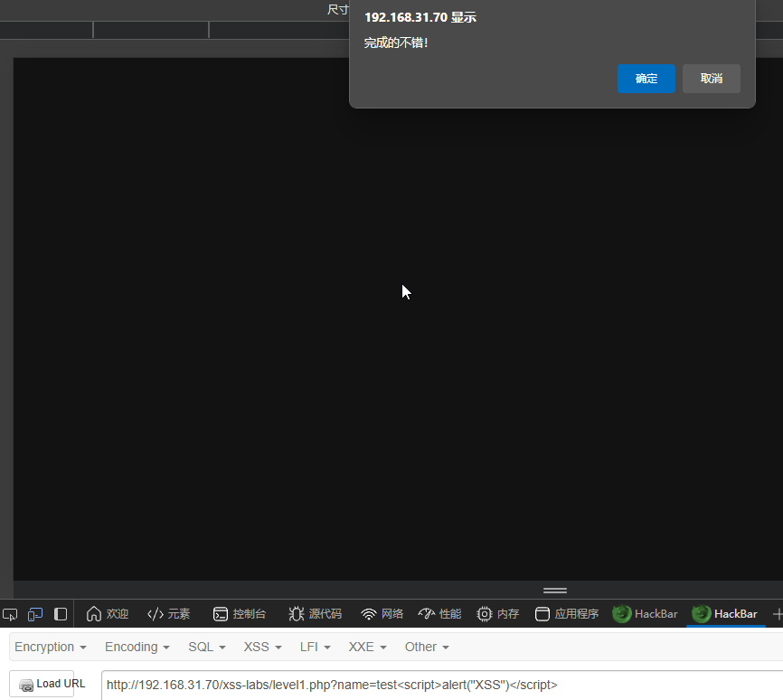Image resolution: width=783 pixels, height=700 pixels.
Task: Click the DevTools panel resize handle
Action: coord(555,591)
